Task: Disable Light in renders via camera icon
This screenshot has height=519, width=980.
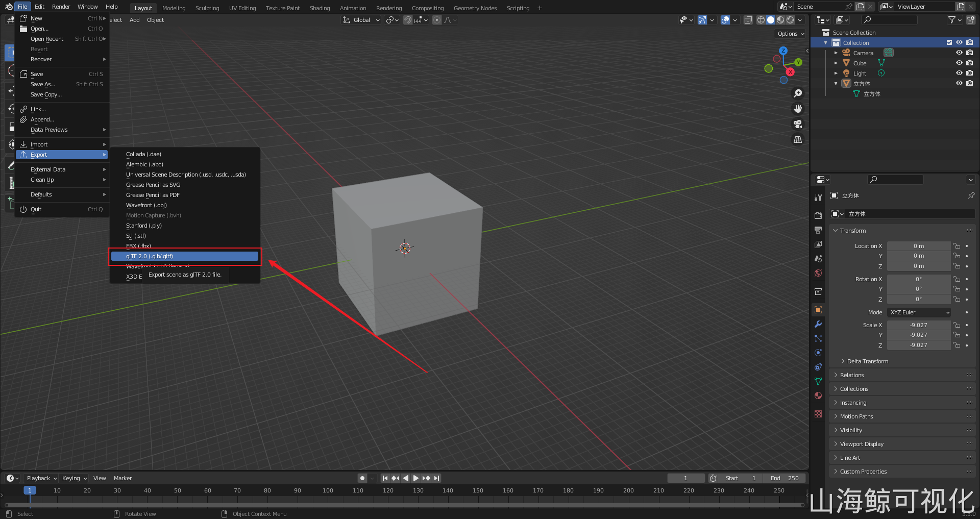Action: coord(970,73)
